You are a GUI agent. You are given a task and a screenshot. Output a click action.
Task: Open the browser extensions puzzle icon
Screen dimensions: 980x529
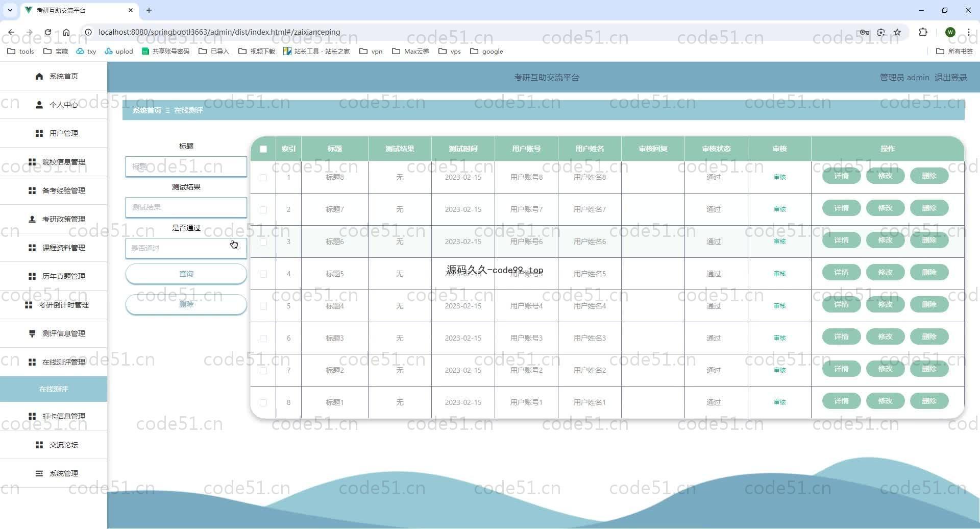[923, 32]
